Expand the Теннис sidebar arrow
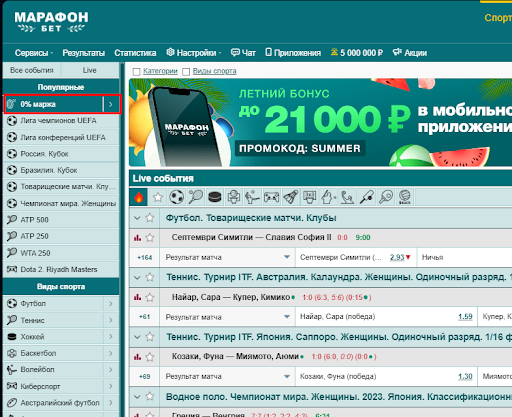Viewport: 512px width, 417px height. pyautogui.click(x=111, y=320)
